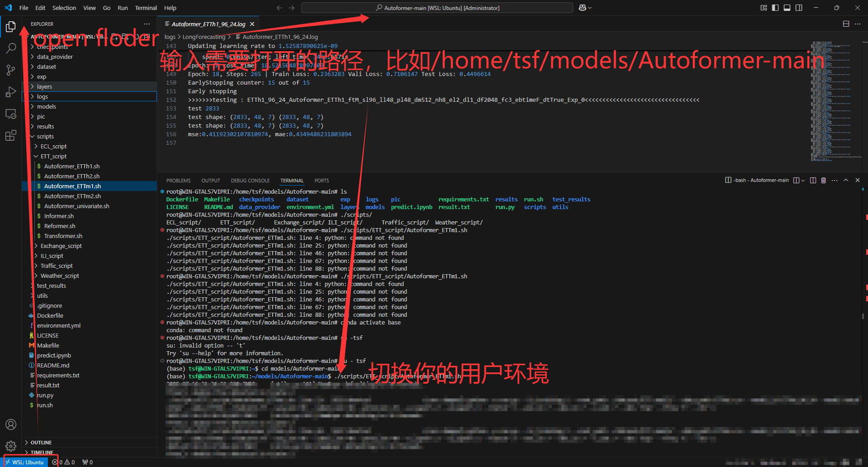The height and width of the screenshot is (467, 868).
Task: Expand the TIMELINE section
Action: (x=89, y=453)
